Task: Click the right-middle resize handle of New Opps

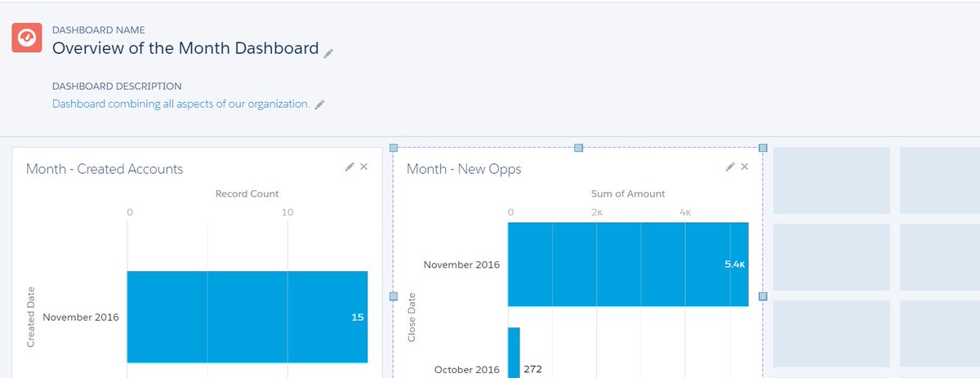Action: click(x=763, y=296)
